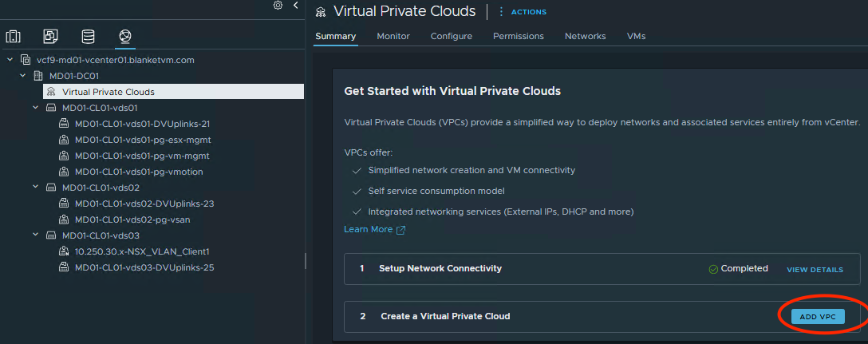The height and width of the screenshot is (344, 868).
Task: Go to the Permissions tab
Action: [518, 36]
